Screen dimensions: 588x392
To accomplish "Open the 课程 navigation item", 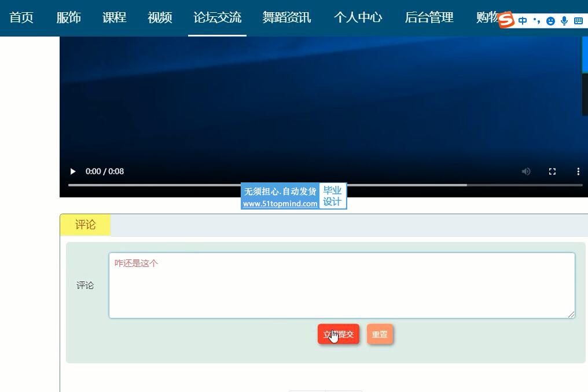I will pos(115,17).
